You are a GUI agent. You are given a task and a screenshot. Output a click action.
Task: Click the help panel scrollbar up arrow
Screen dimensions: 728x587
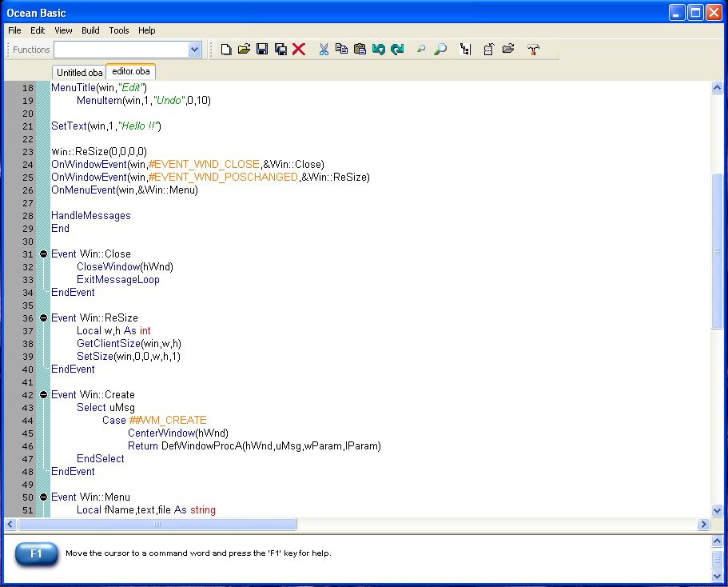tap(717, 541)
